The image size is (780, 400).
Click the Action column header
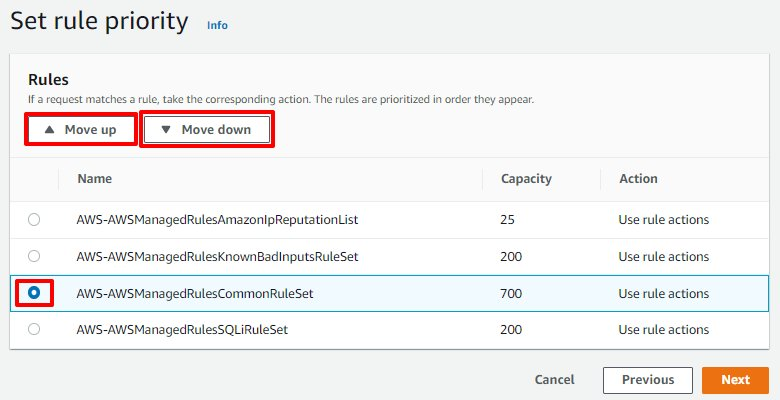coord(638,179)
